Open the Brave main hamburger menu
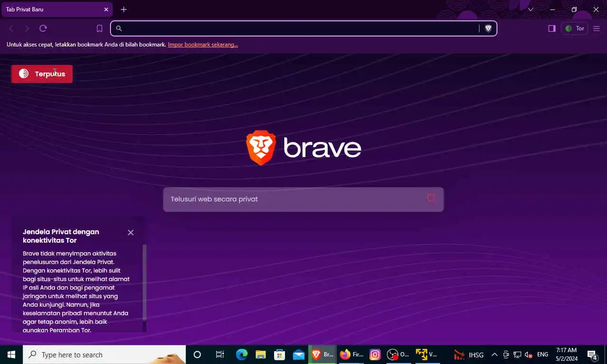Image resolution: width=607 pixels, height=364 pixels. point(597,28)
